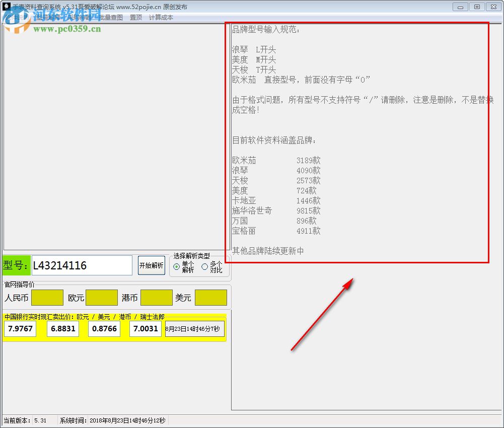The height and width of the screenshot is (428, 504).
Task: Click the 美元 price field
Action: pos(211,298)
